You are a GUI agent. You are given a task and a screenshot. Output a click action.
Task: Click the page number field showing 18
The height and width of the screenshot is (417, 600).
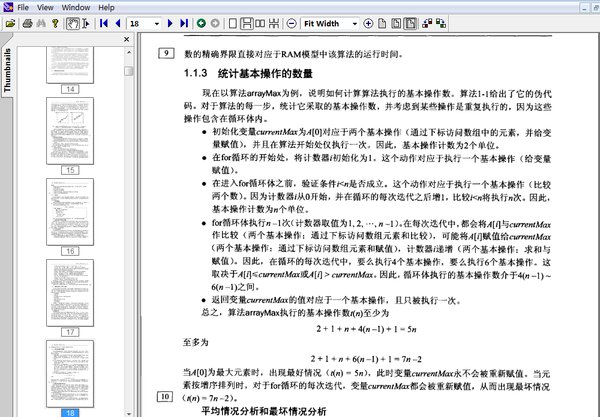pos(140,24)
